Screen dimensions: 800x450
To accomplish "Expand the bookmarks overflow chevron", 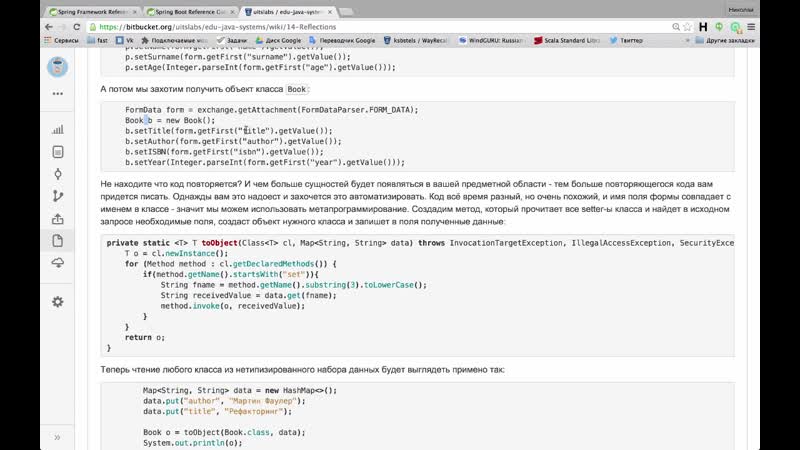I will (x=687, y=40).
